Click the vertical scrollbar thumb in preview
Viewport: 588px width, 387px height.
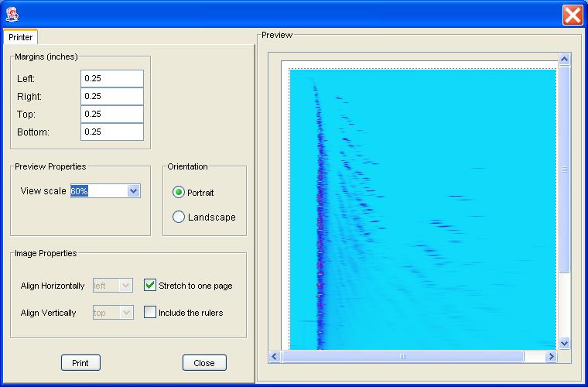564,170
